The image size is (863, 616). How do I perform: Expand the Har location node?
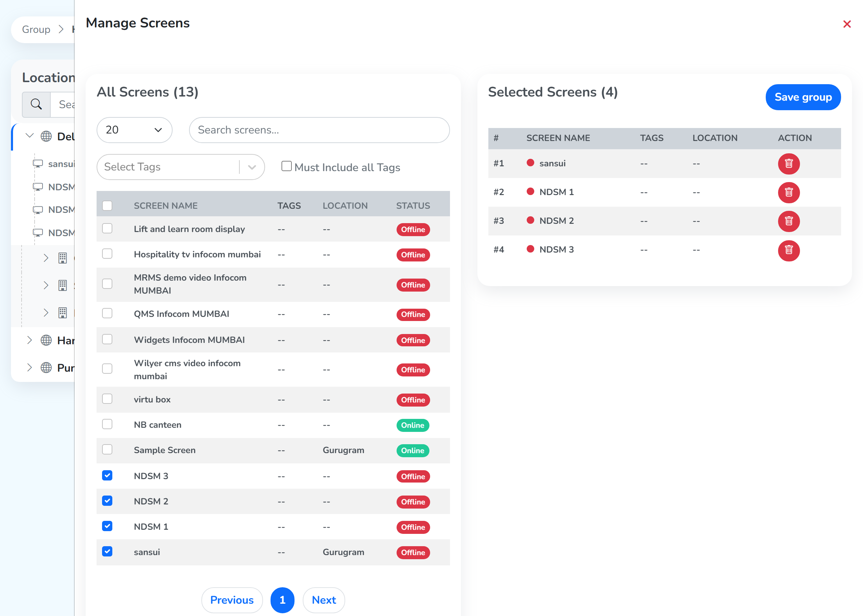[x=29, y=340]
